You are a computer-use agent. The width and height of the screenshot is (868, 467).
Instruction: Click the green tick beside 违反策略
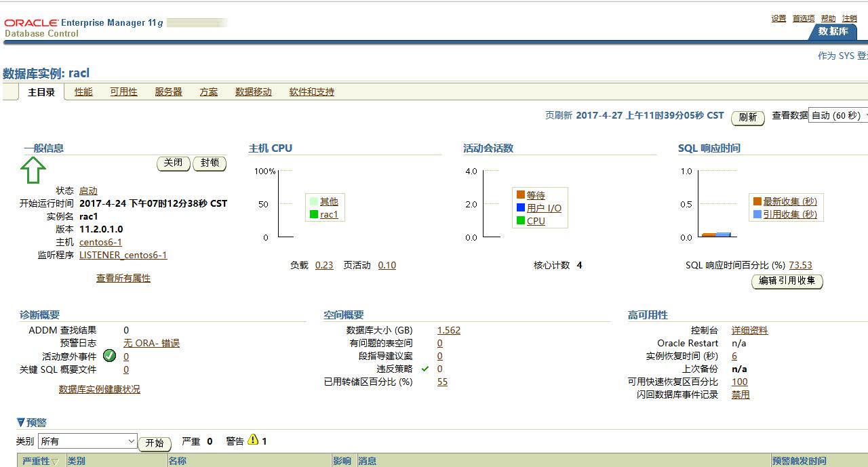425,369
